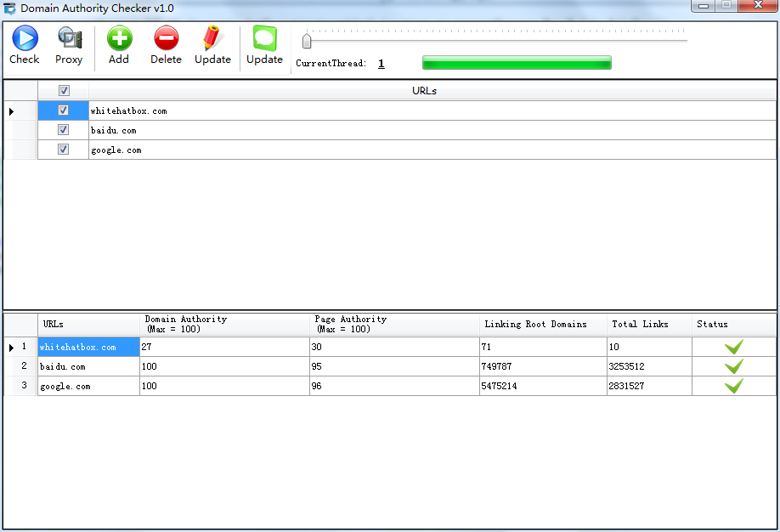The width and height of the screenshot is (780, 532).
Task: Click the app icon in the title bar
Action: click(x=9, y=8)
